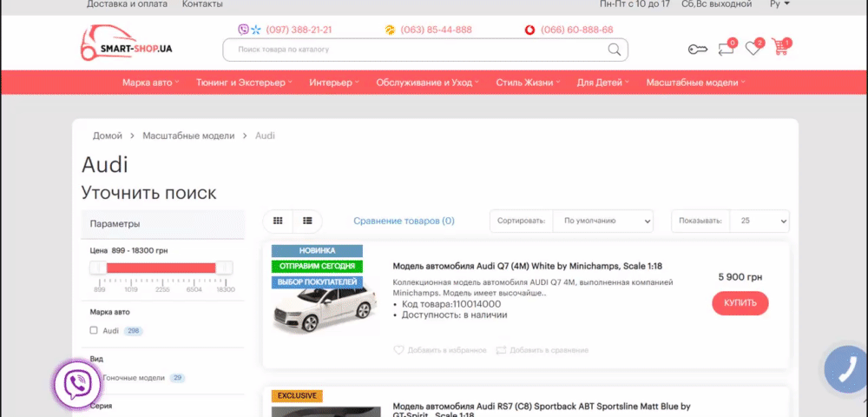Open the Сортировать dropdown
Screen dimensions: 868x417
pos(603,221)
